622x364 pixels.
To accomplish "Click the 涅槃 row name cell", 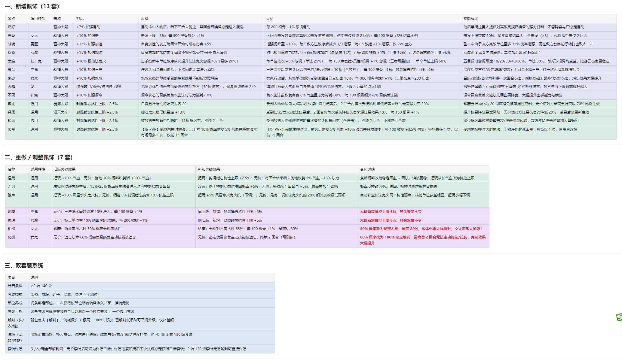I will point(11,178).
